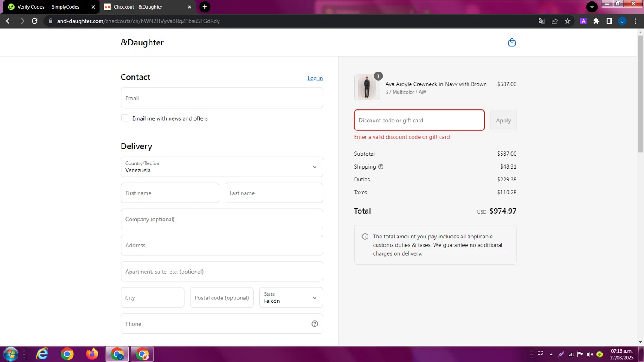The width and height of the screenshot is (644, 362).
Task: Click the Enter a valid discount code error text
Action: point(402,137)
